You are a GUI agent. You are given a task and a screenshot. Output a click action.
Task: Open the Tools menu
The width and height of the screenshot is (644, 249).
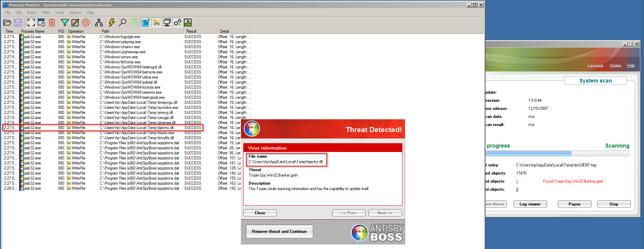tap(60, 12)
